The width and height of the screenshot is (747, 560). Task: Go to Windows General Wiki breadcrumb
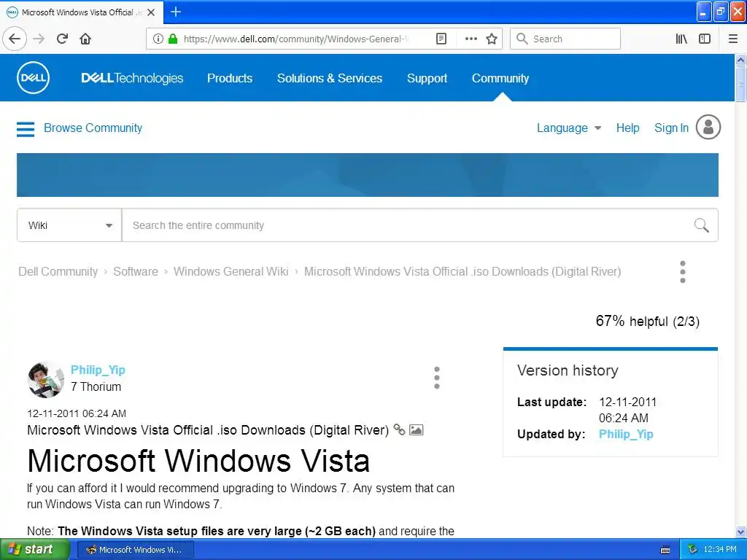(231, 271)
